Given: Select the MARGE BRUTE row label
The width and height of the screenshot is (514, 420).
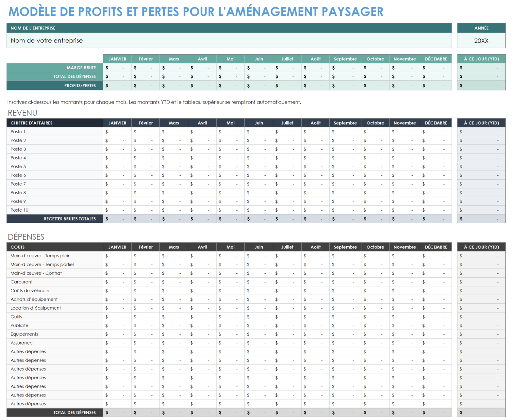Looking at the screenshot, I should click(x=81, y=68).
